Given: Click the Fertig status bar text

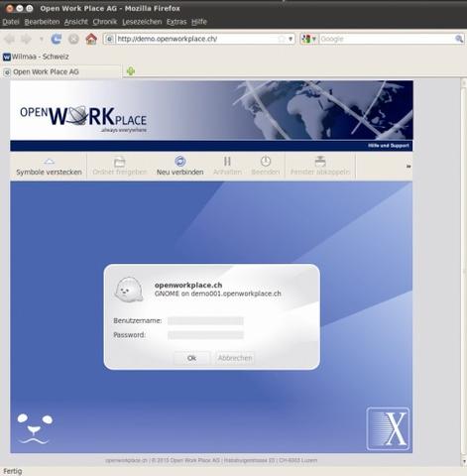Looking at the screenshot, I should point(13,471).
